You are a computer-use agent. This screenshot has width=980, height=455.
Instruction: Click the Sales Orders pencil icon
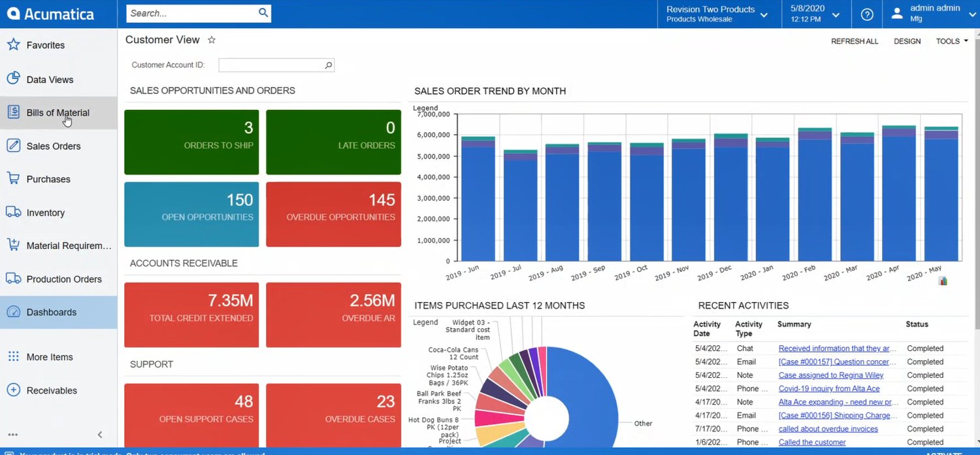tap(13, 146)
